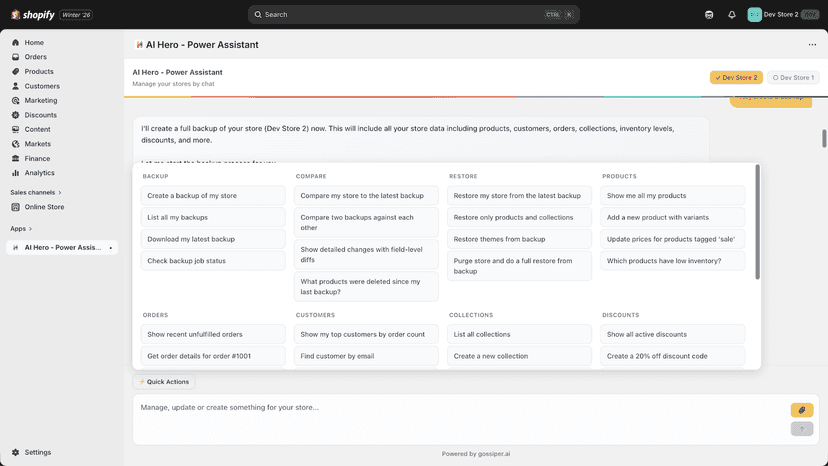Click the Online Store icon
The height and width of the screenshot is (466, 828).
click(x=15, y=207)
